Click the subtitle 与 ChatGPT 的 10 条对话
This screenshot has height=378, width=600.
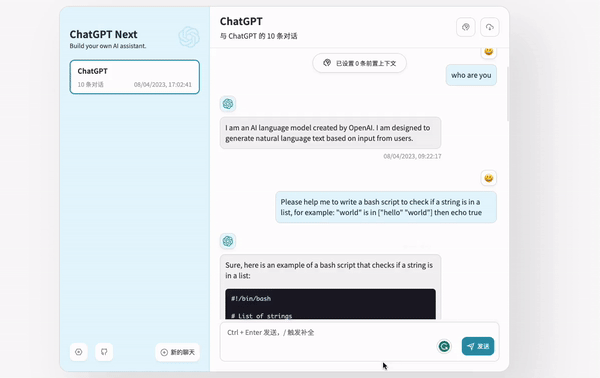click(258, 36)
